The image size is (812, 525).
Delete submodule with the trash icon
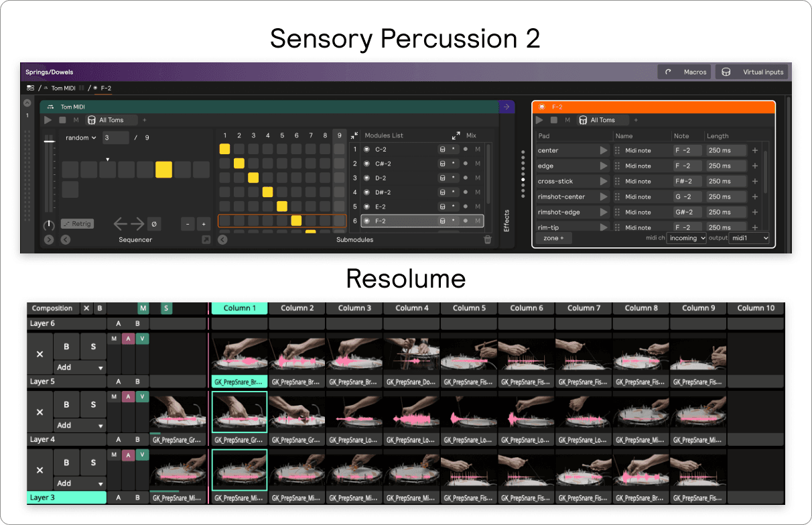tap(488, 239)
